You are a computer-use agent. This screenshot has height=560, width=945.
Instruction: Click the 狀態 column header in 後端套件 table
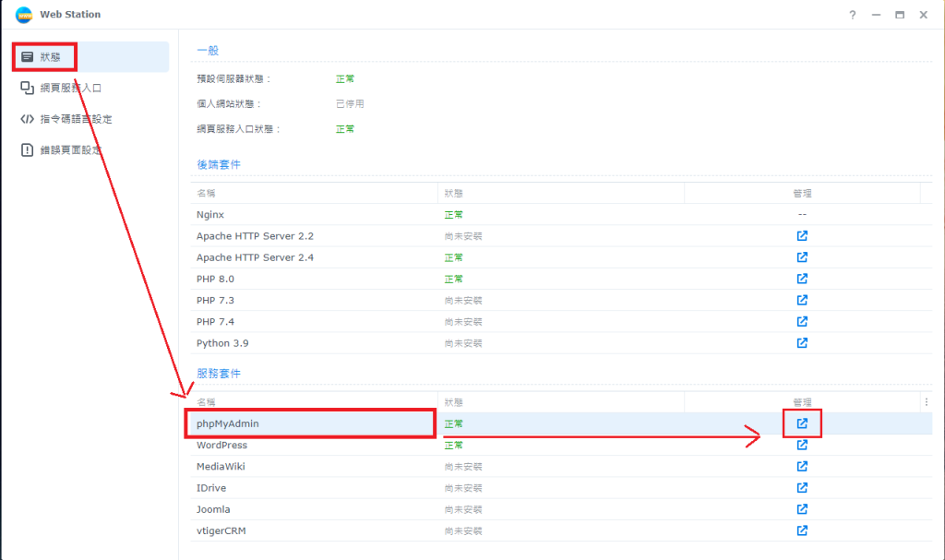point(561,194)
